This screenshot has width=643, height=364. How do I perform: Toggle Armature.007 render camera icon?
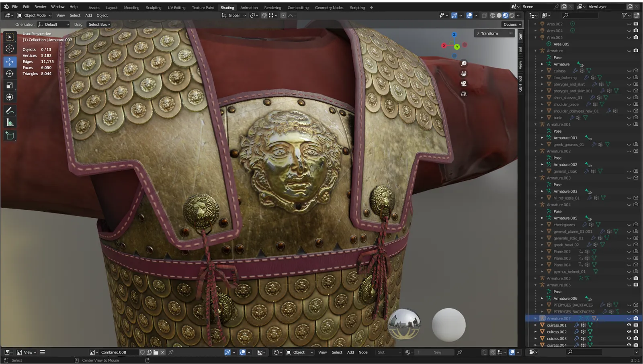[x=636, y=318]
